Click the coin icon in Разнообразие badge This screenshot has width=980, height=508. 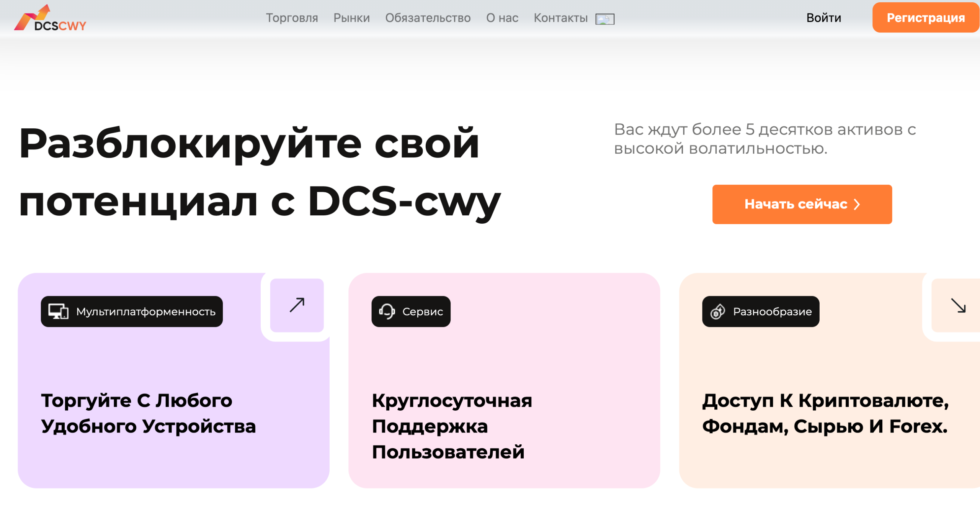tap(717, 311)
